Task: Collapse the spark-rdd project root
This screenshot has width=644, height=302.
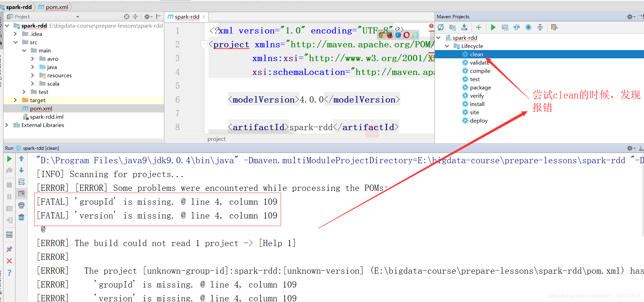Action: coord(7,26)
